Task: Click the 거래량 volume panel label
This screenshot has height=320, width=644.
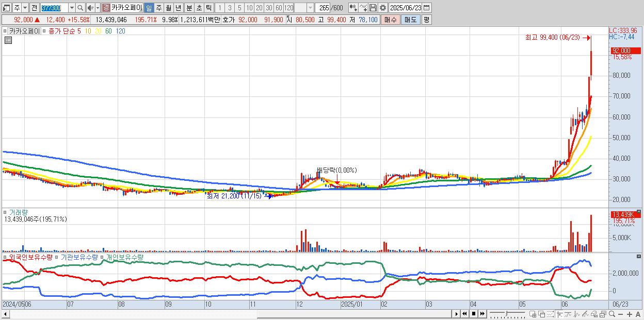Action: pos(19,212)
